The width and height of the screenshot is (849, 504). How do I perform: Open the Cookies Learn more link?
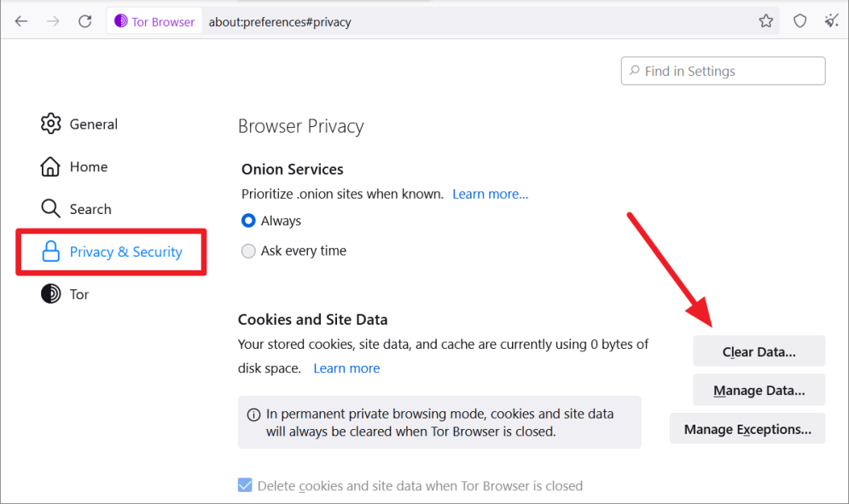[x=346, y=368]
